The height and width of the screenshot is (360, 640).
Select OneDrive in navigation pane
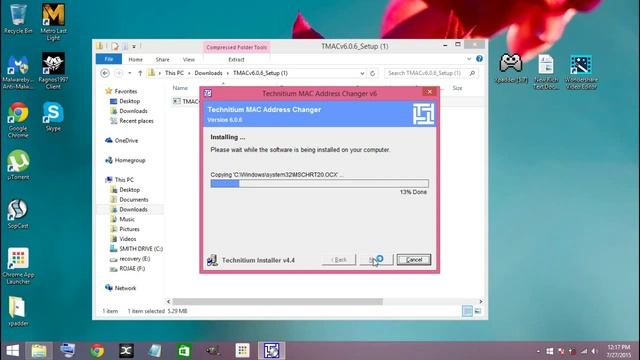(x=126, y=140)
